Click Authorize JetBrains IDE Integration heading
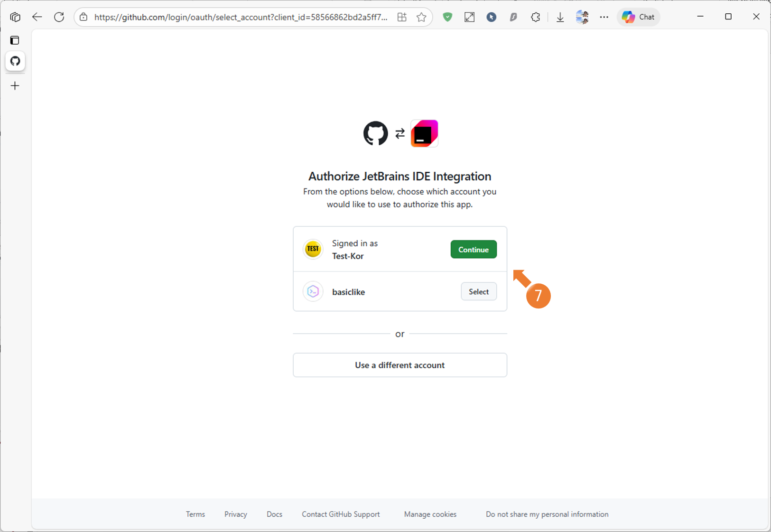The height and width of the screenshot is (532, 771). [x=400, y=176]
